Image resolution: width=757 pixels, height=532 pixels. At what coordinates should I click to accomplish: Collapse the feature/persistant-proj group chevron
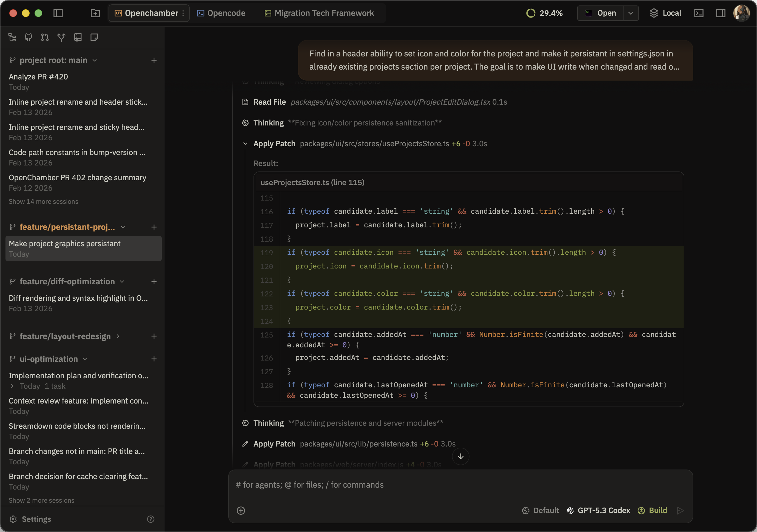tap(123, 227)
